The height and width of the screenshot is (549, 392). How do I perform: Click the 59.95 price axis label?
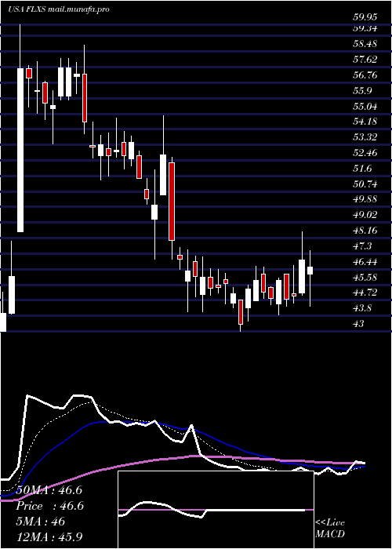365,16
